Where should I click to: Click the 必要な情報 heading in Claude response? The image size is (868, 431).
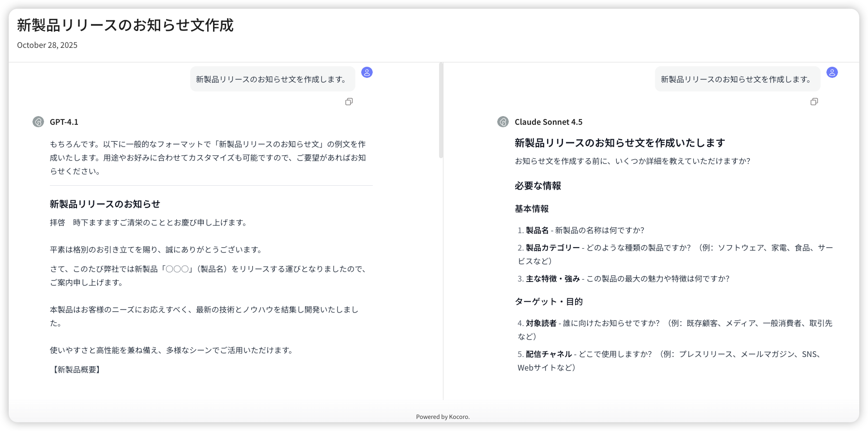point(537,186)
